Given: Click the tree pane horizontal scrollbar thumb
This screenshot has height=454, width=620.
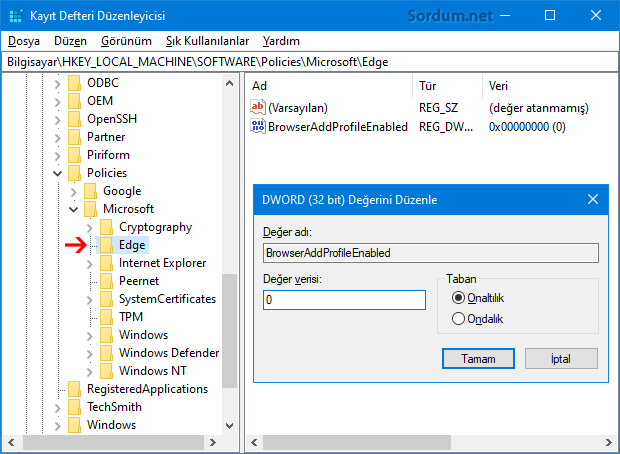Looking at the screenshot, I should pos(113,442).
